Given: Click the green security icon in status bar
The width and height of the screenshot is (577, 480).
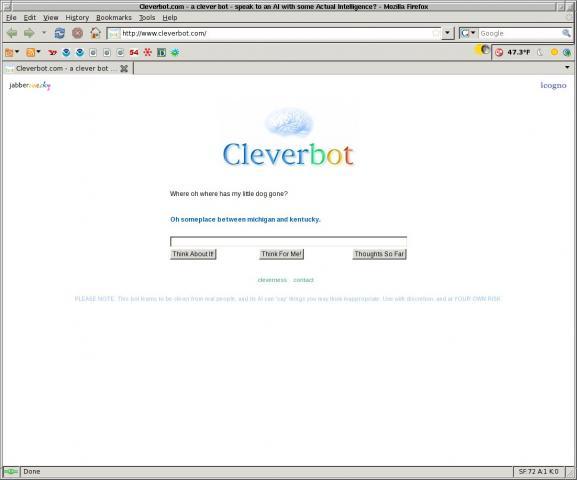Looking at the screenshot, I should (x=11, y=472).
